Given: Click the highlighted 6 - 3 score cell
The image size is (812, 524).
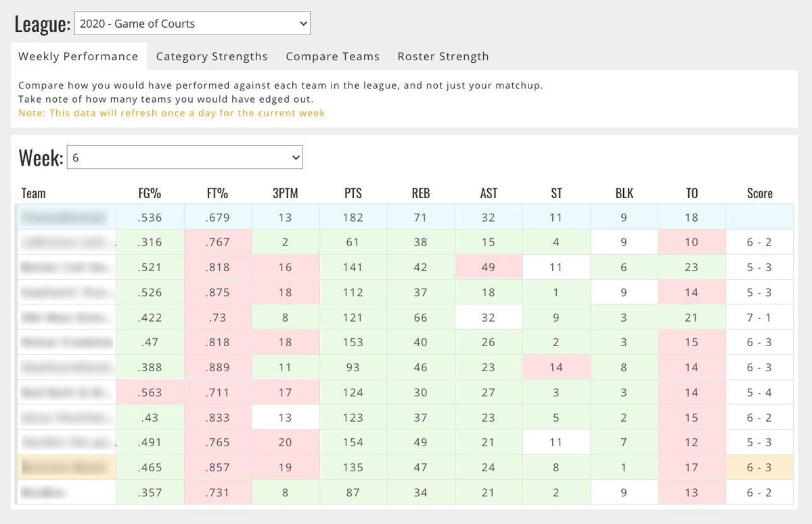Looking at the screenshot, I should click(759, 467).
